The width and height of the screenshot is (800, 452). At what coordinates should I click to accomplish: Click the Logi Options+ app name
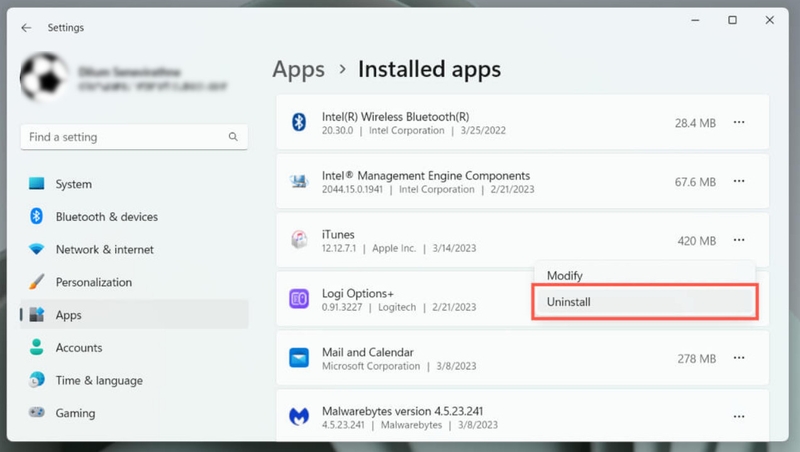click(358, 294)
